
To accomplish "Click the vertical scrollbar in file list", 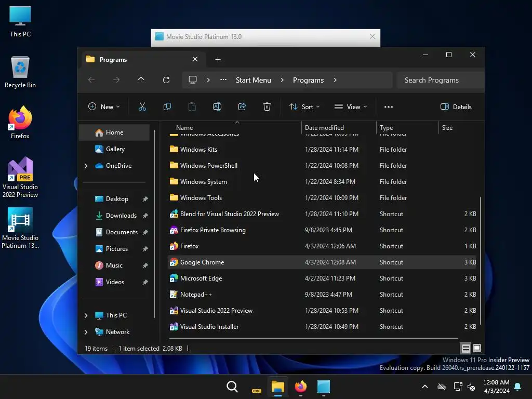I will [481, 261].
